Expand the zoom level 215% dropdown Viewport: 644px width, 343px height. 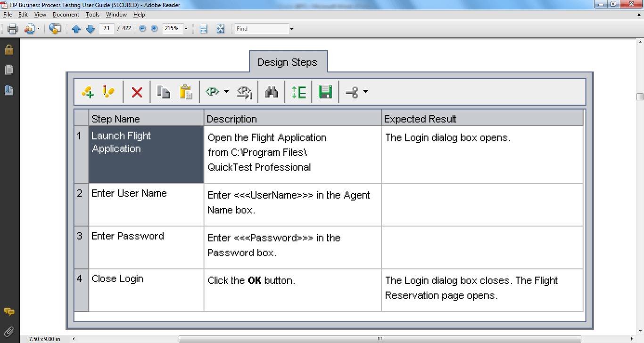(186, 29)
